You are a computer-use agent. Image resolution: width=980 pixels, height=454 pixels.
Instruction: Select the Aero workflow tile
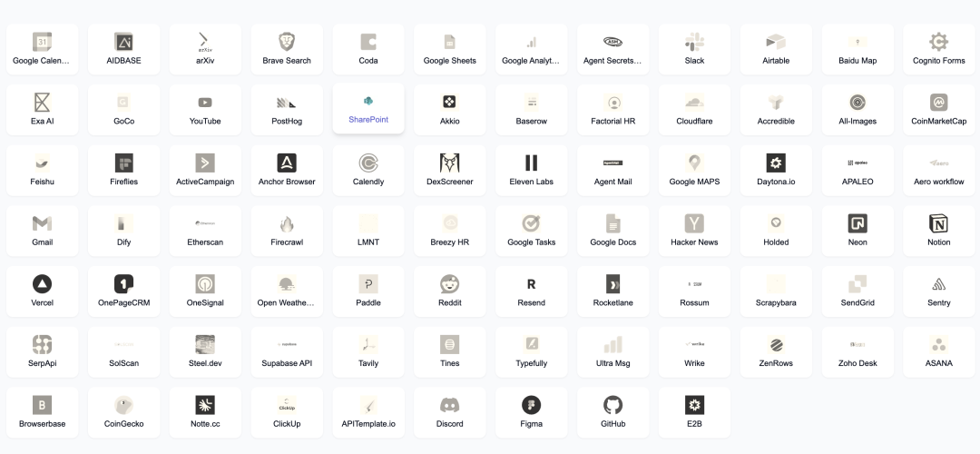(x=939, y=171)
